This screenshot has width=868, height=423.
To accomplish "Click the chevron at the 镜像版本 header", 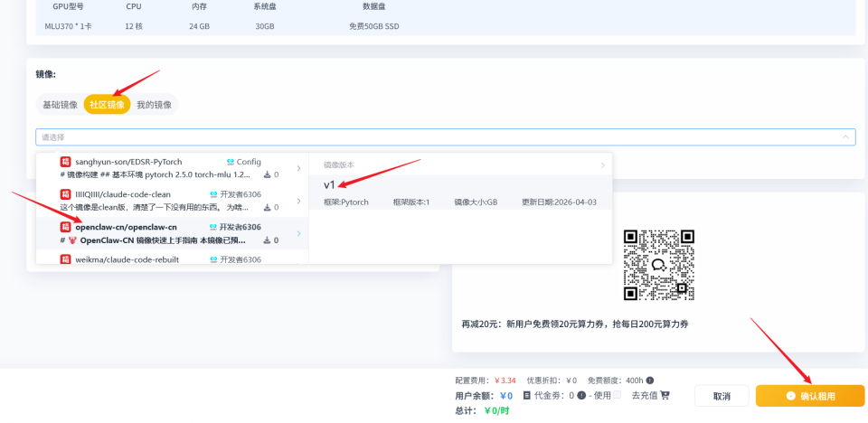I will pos(603,165).
